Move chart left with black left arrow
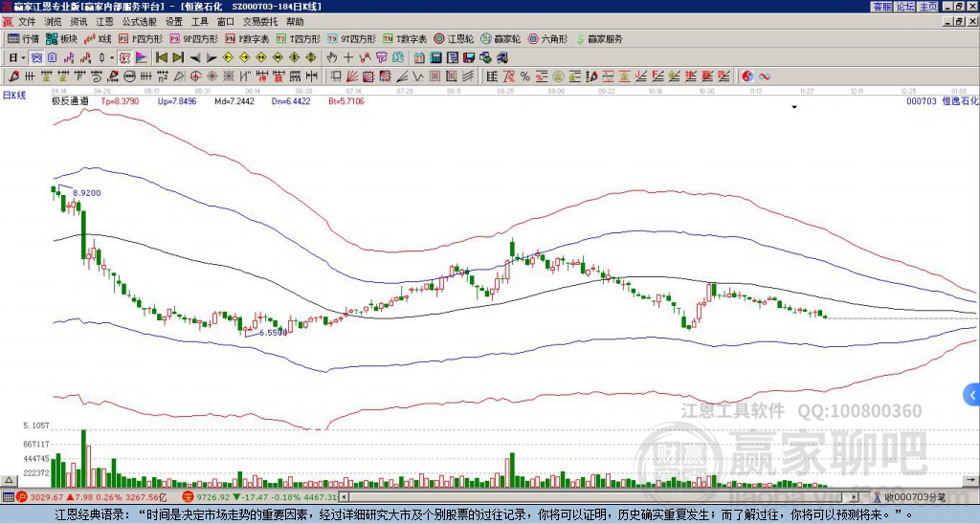Image resolution: width=980 pixels, height=524 pixels. 195,58
